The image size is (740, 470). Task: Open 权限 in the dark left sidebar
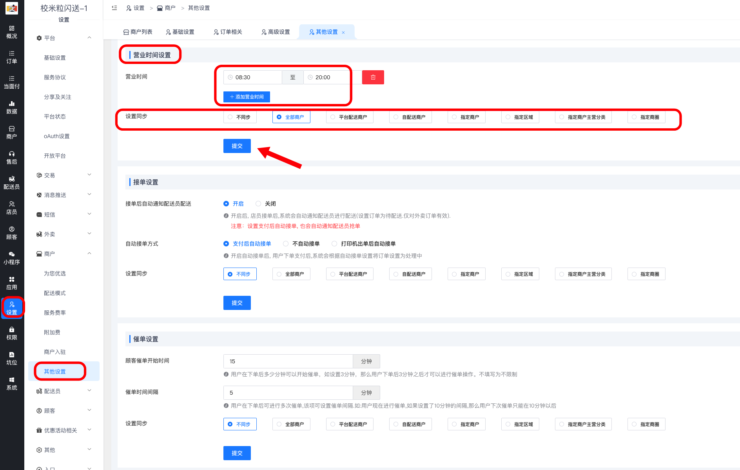pyautogui.click(x=11, y=333)
